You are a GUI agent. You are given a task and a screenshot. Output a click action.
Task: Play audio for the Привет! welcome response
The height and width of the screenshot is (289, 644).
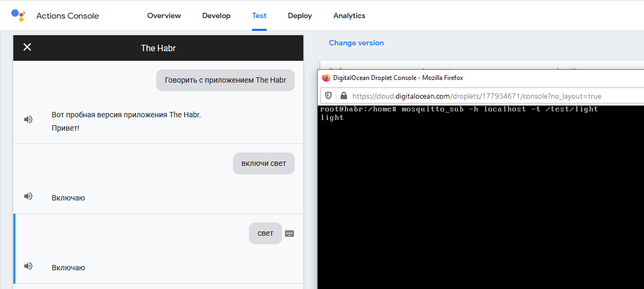click(x=28, y=119)
